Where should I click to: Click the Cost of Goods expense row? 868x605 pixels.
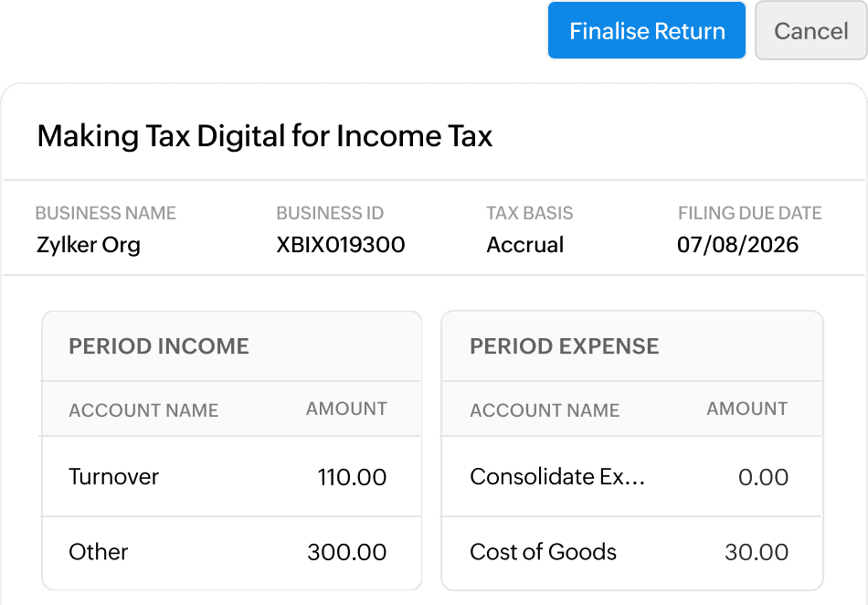[543, 552]
